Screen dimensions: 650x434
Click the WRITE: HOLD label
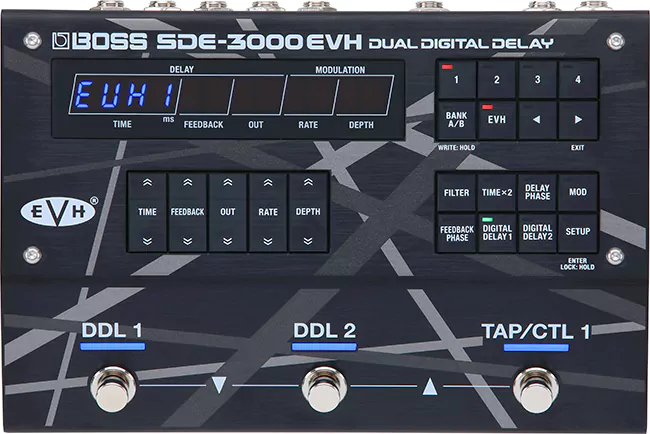[x=456, y=148]
